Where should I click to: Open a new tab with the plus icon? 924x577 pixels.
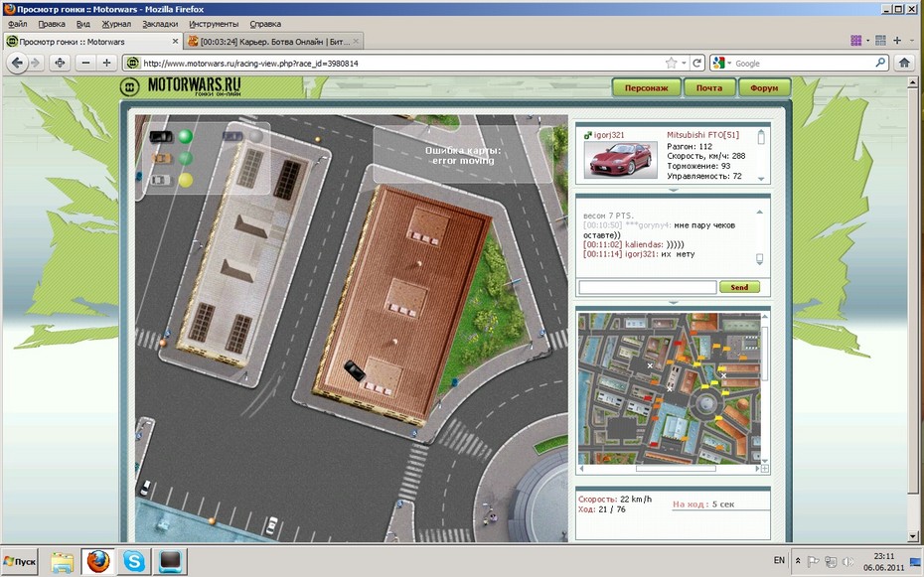(x=897, y=40)
